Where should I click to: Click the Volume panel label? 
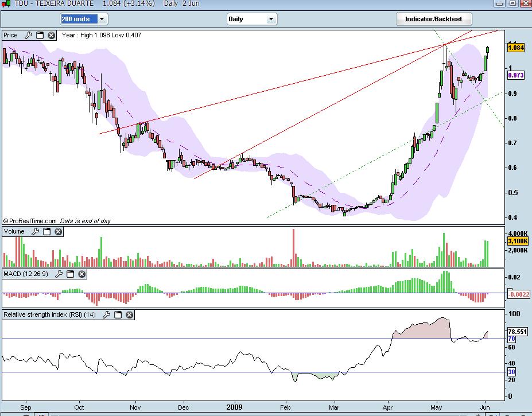pyautogui.click(x=14, y=231)
